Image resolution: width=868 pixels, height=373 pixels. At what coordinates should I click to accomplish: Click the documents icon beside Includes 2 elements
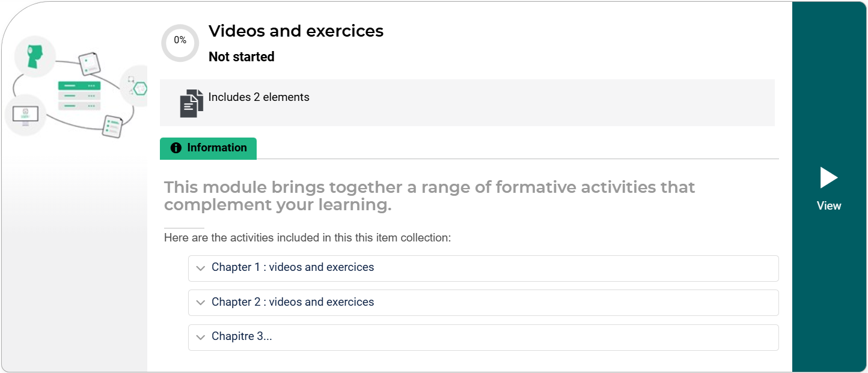click(192, 103)
